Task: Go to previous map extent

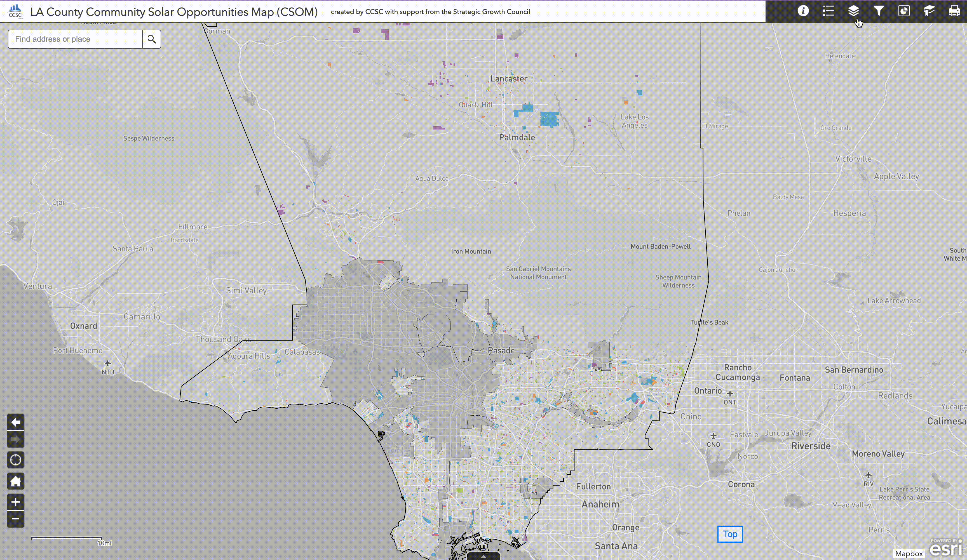Action: point(16,422)
